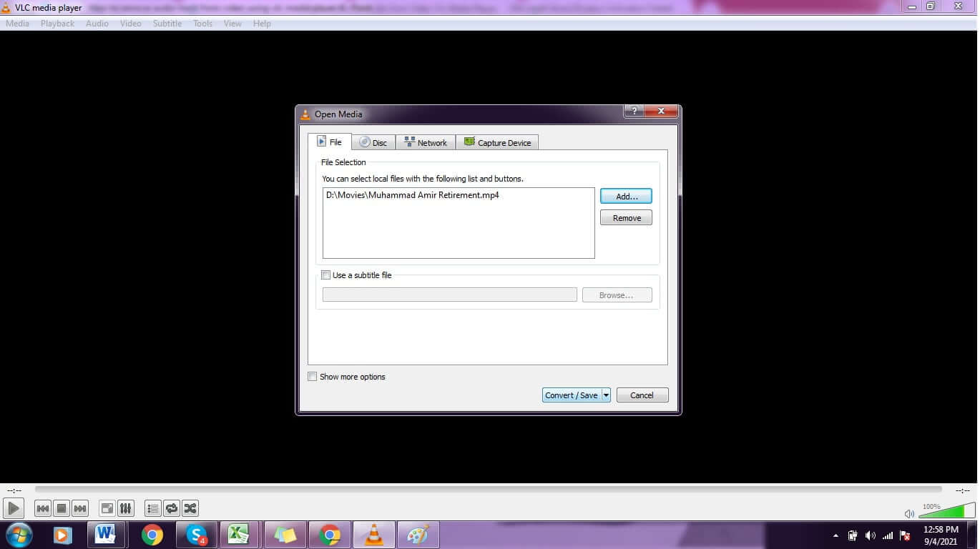
Task: Switch to the Network tab
Action: coord(426,142)
